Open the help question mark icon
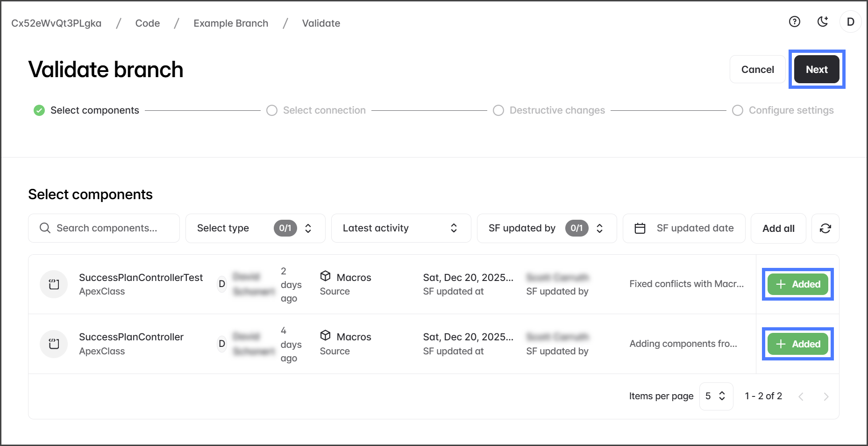This screenshot has width=868, height=446. [x=794, y=22]
